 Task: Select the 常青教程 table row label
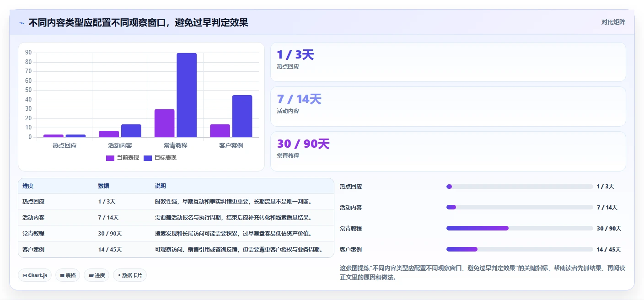click(33, 234)
